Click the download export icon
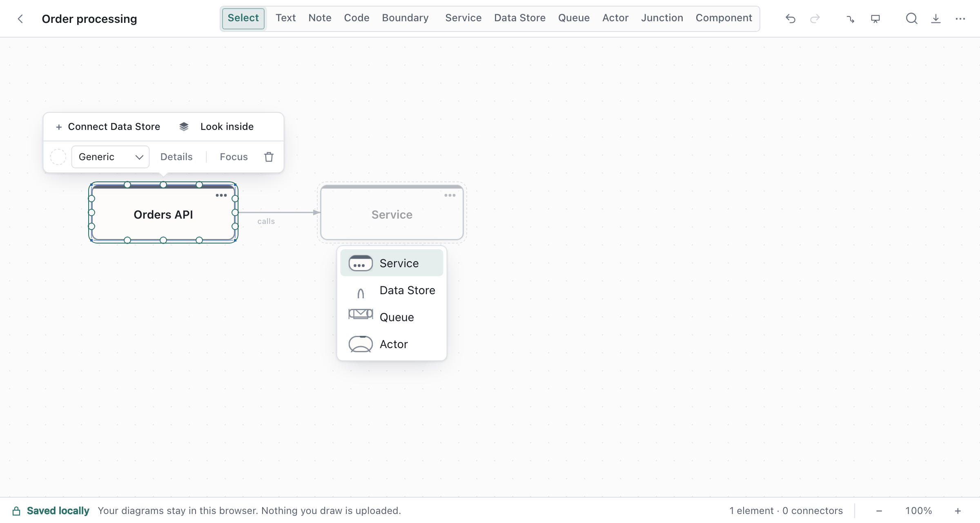The width and height of the screenshot is (980, 523). tap(936, 19)
